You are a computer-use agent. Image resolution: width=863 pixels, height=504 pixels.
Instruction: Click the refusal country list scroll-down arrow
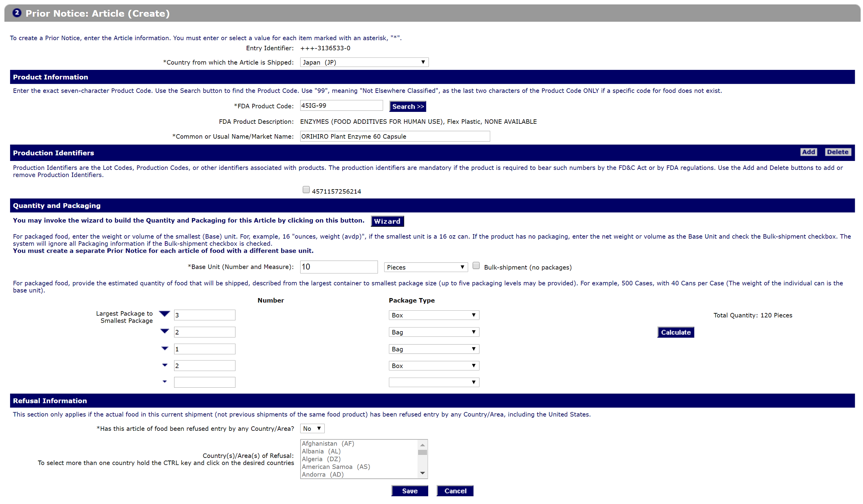(423, 473)
